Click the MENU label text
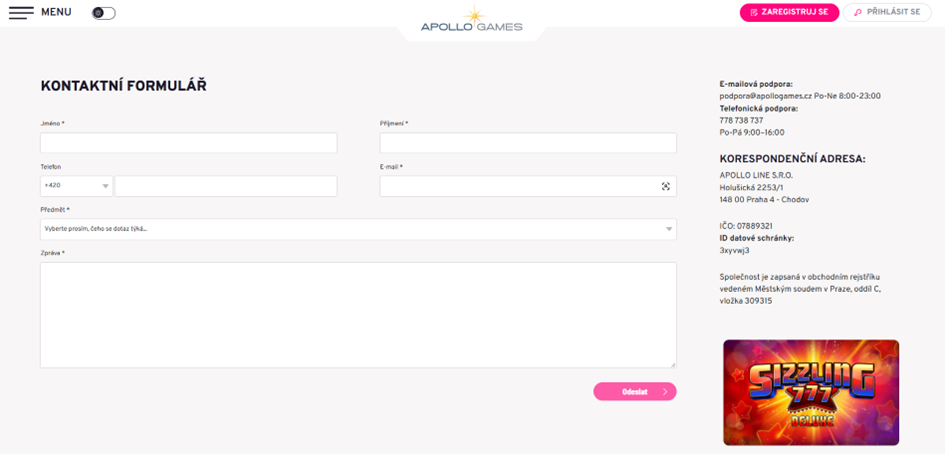 (56, 12)
